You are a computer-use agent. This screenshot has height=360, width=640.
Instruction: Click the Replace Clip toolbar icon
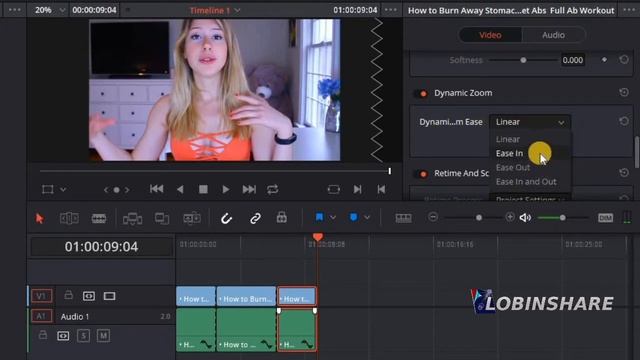click(192, 218)
